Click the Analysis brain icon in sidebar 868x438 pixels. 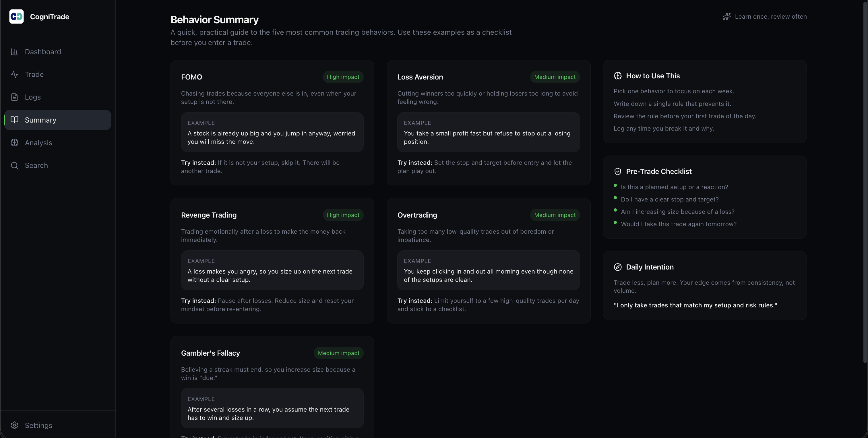click(x=14, y=143)
